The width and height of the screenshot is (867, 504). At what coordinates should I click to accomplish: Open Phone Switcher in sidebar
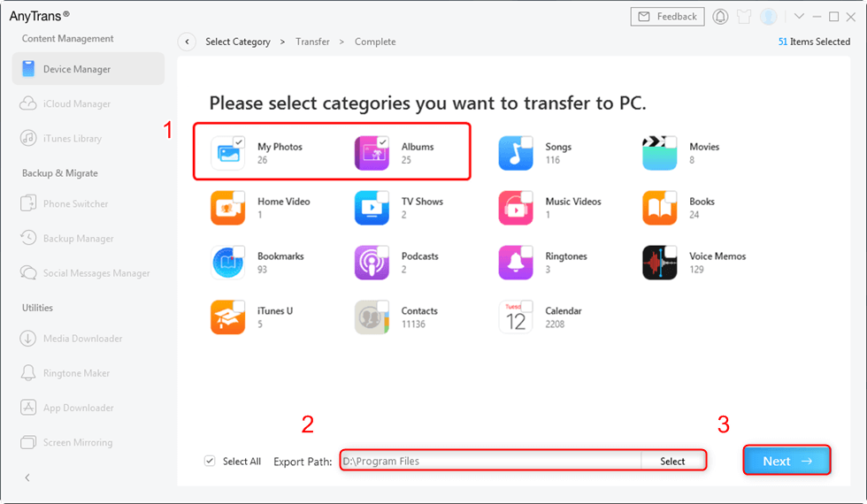[88, 204]
